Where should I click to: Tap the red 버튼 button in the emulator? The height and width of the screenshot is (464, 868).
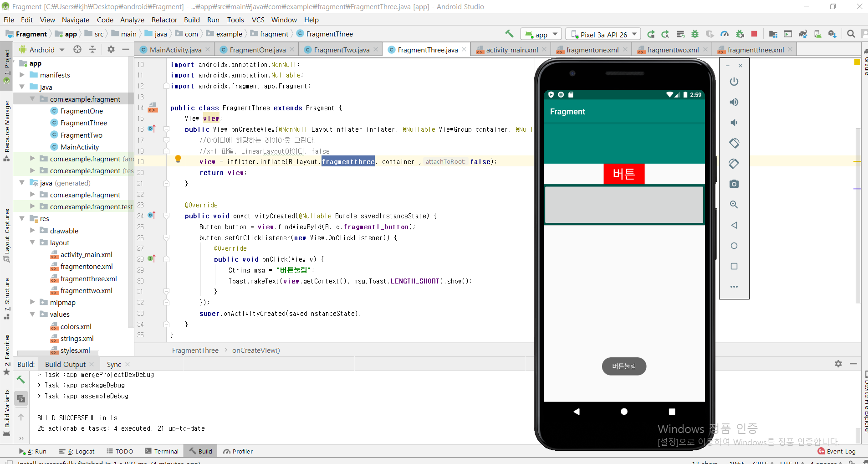pos(624,174)
